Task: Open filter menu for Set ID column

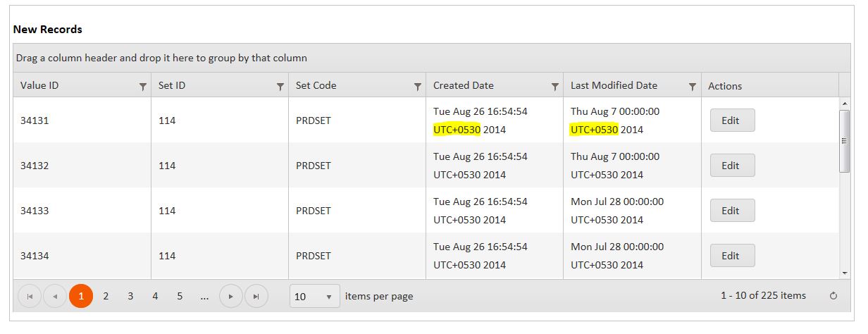Action: (x=280, y=87)
